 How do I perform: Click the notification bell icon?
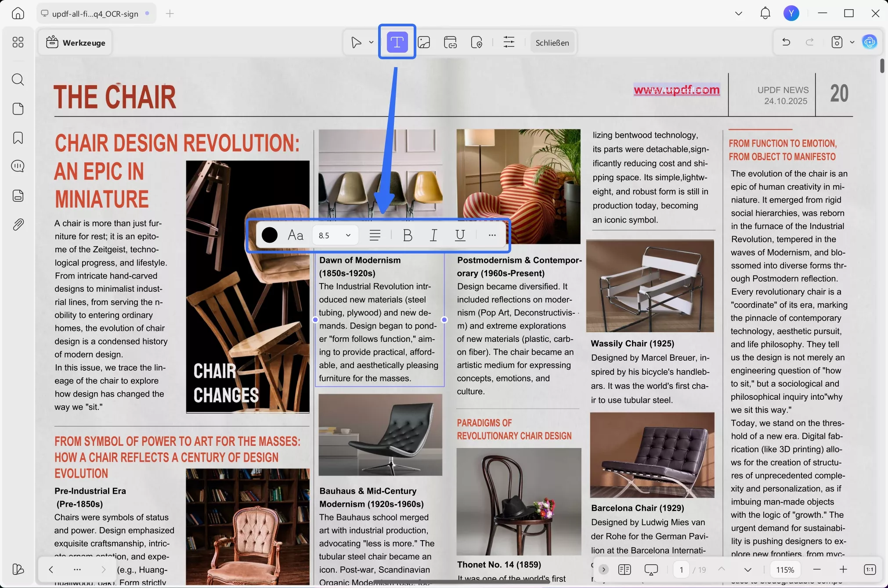click(765, 14)
